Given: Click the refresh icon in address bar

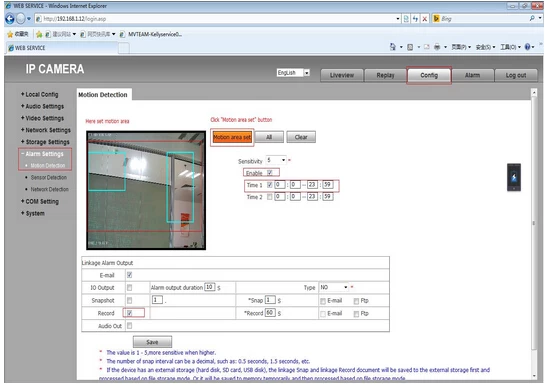Looking at the screenshot, I should pyautogui.click(x=415, y=19).
